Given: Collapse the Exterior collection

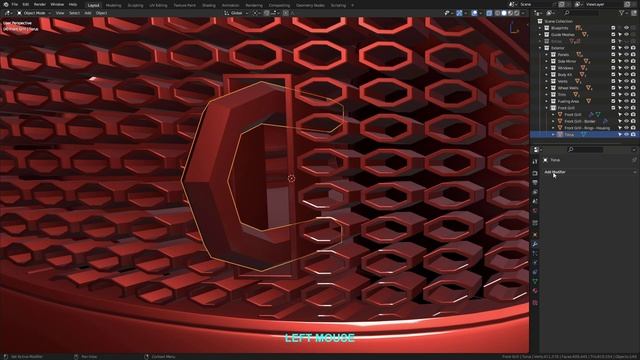Looking at the screenshot, I should click(540, 48).
